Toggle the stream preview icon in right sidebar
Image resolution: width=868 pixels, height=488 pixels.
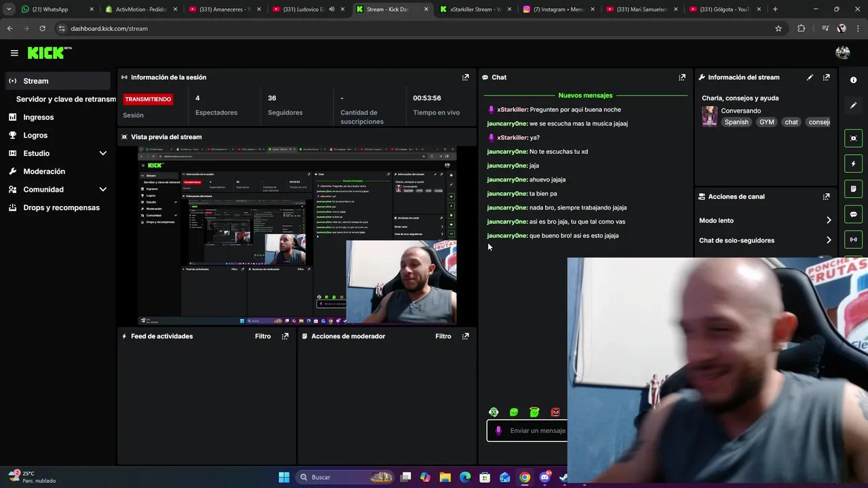tap(853, 138)
